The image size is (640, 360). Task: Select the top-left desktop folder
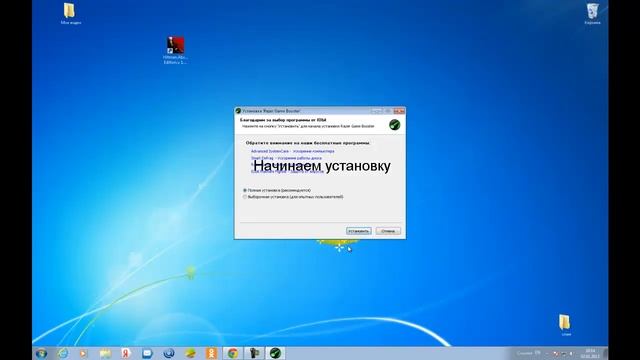70,13
